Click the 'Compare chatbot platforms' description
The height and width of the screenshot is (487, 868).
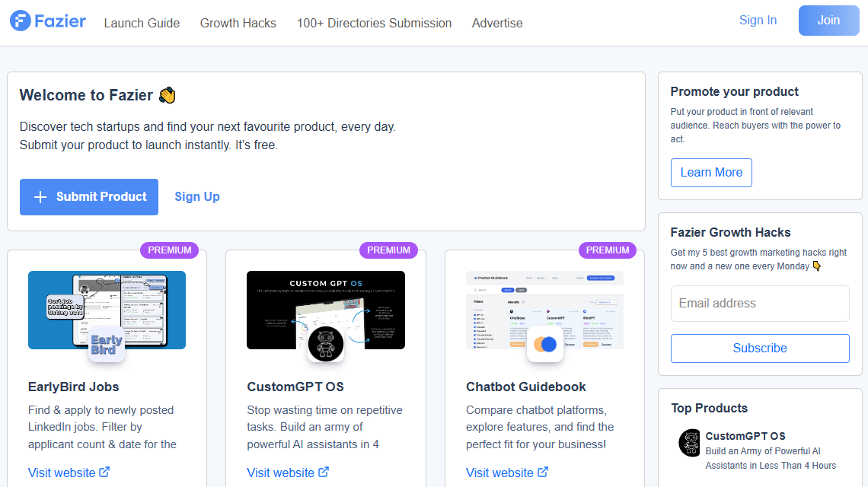540,427
